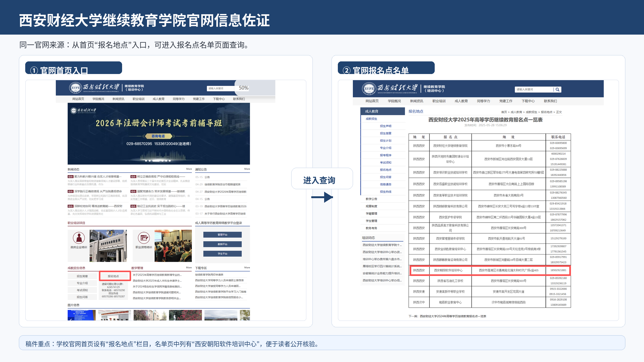Go to 网站首页 on registration list page navigation
The height and width of the screenshot is (362, 644).
click(372, 101)
